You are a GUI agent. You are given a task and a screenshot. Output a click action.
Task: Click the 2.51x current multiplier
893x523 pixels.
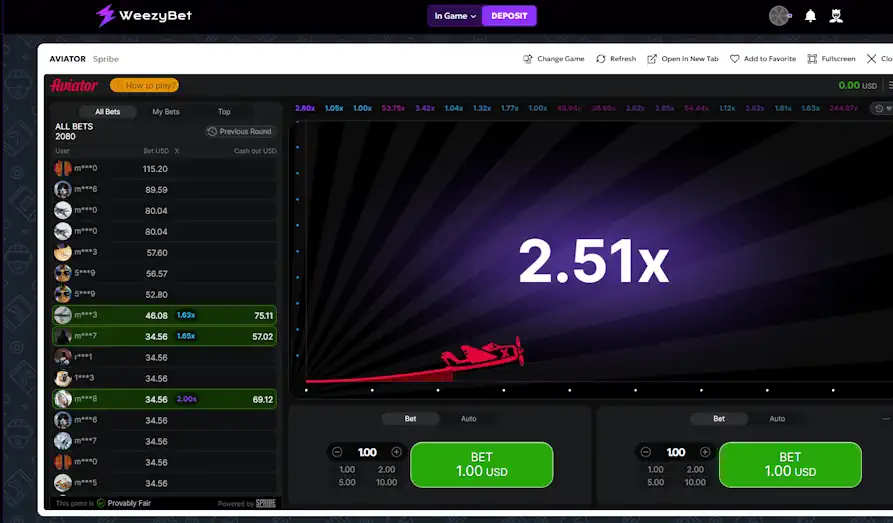click(593, 261)
